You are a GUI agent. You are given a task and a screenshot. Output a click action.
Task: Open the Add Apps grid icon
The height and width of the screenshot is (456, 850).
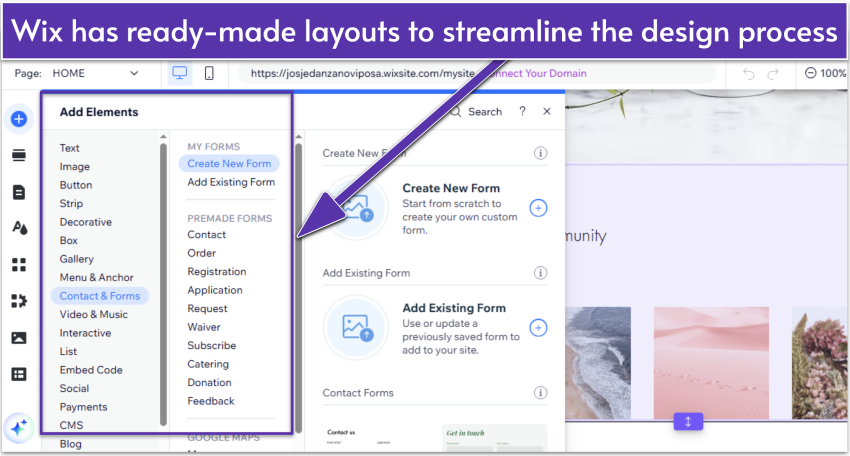point(19,265)
